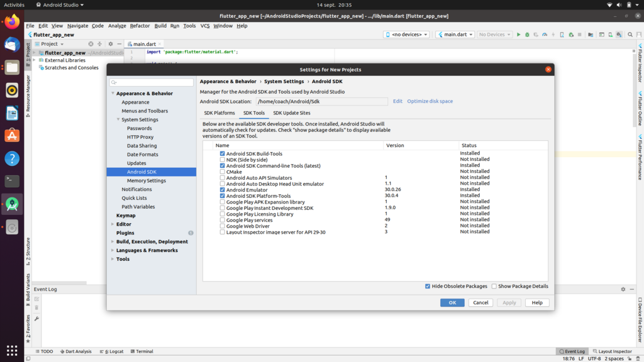
Task: Click OK button in settings dialog
Action: click(452, 302)
